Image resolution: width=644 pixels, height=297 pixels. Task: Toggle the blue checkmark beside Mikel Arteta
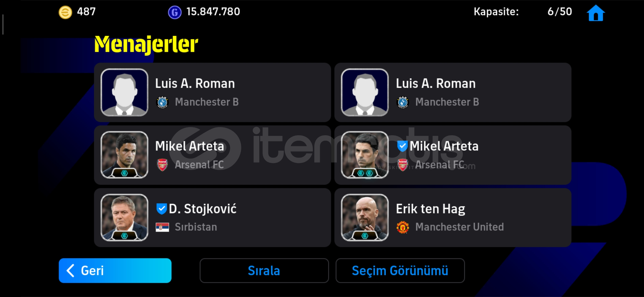pos(402,146)
